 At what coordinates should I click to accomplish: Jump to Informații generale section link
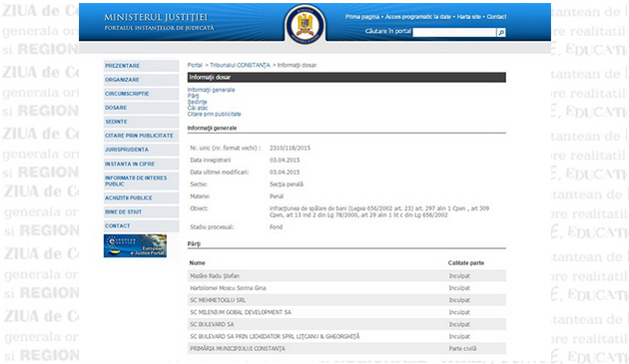click(x=211, y=90)
